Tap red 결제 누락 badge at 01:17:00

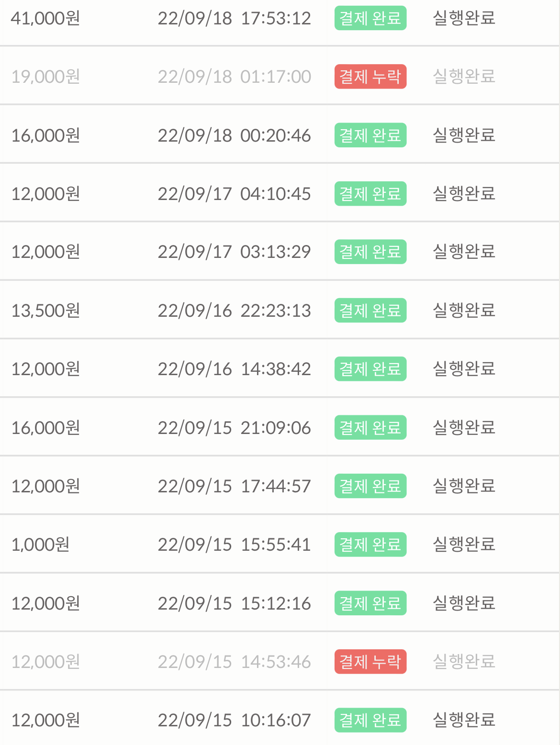(370, 77)
